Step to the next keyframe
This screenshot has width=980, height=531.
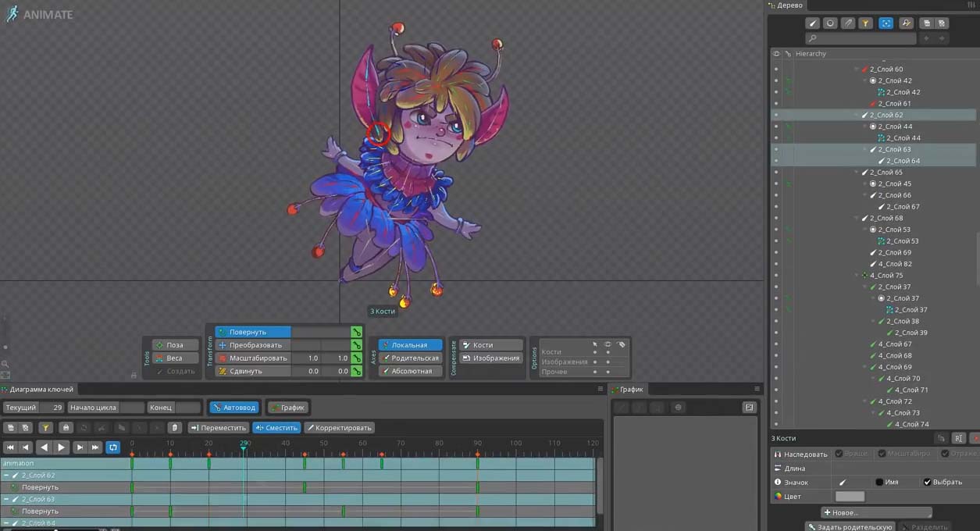(80, 447)
